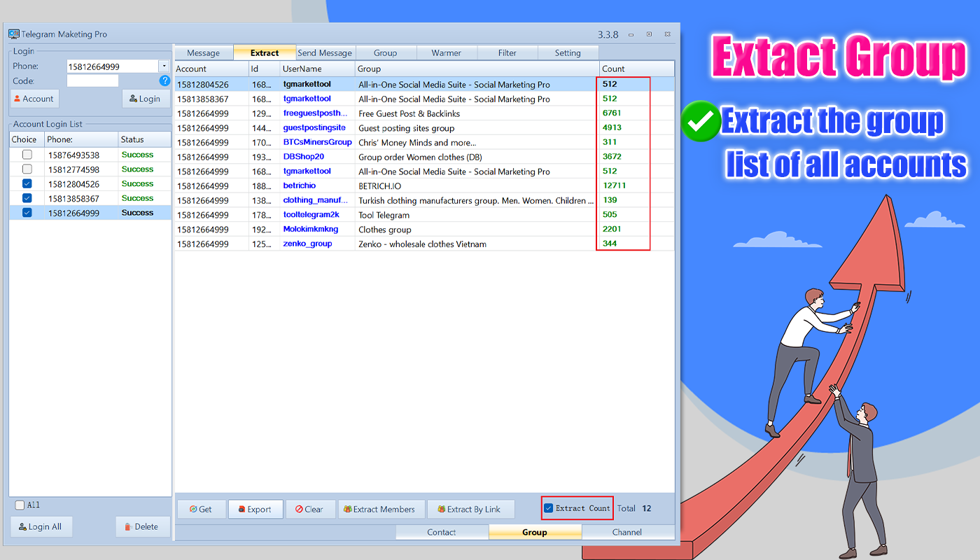The height and width of the screenshot is (560, 980).
Task: Open the Warmer tab
Action: (447, 53)
